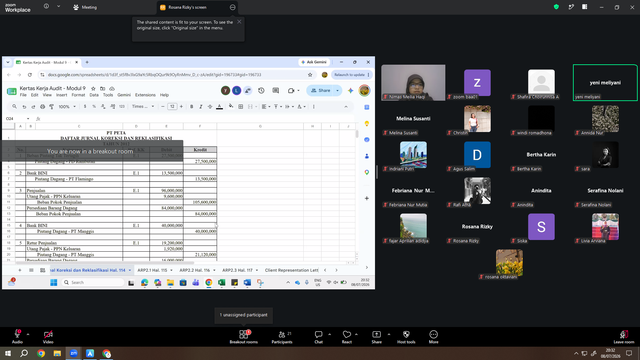640x360 pixels.
Task: Open Host tools shield menu
Action: [x=406, y=337]
